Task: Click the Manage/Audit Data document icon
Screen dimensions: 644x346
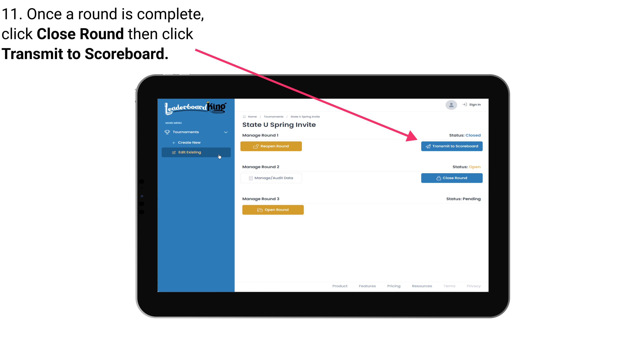Action: [250, 178]
